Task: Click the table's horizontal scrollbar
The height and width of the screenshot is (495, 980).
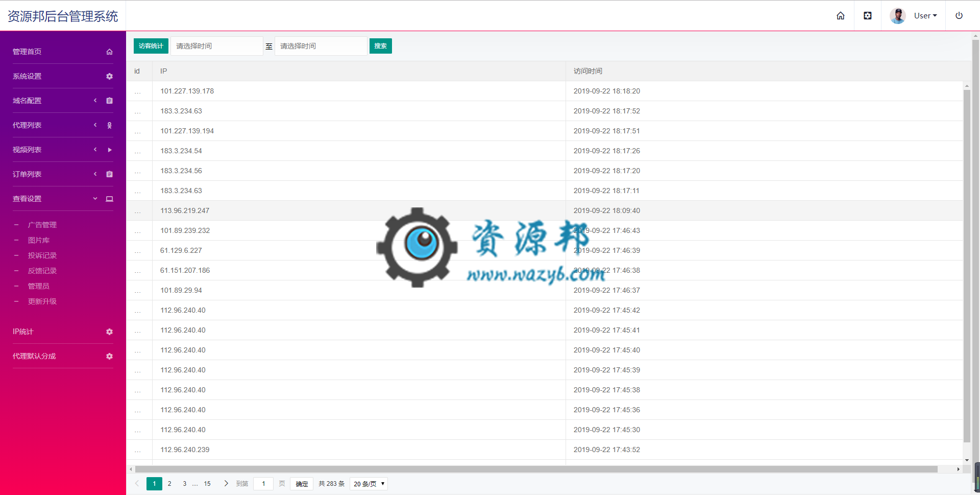Action: (536, 469)
